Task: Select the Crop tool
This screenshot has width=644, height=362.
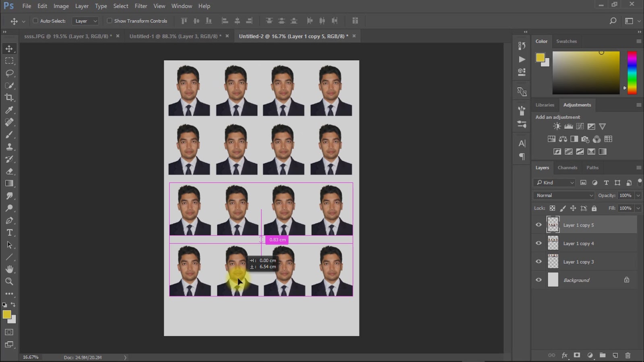Action: [9, 98]
